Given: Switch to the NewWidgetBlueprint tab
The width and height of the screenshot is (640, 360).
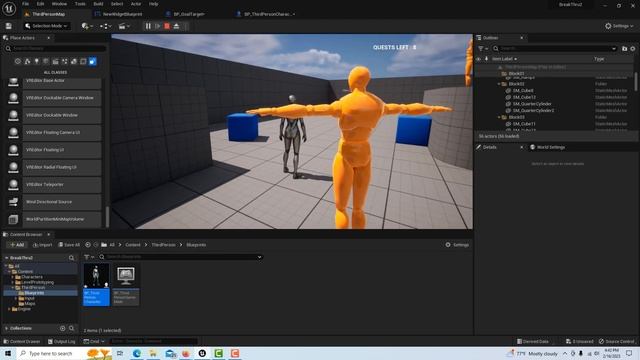Looking at the screenshot, I should [x=122, y=14].
